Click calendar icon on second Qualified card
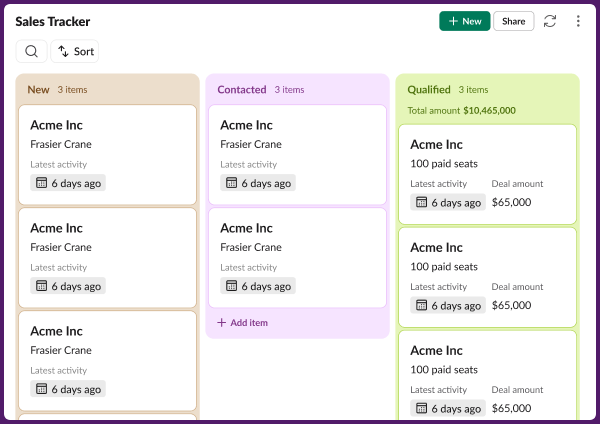This screenshot has width=600, height=424. [x=421, y=305]
